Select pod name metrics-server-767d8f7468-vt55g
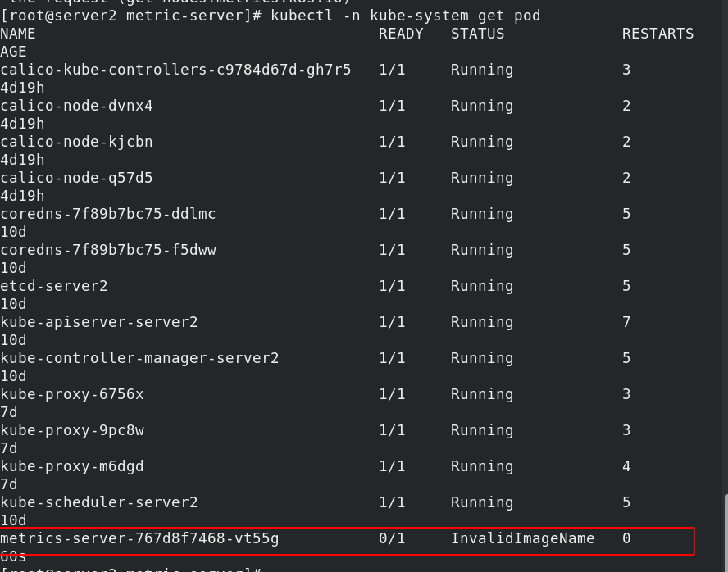The image size is (728, 572). (x=139, y=539)
